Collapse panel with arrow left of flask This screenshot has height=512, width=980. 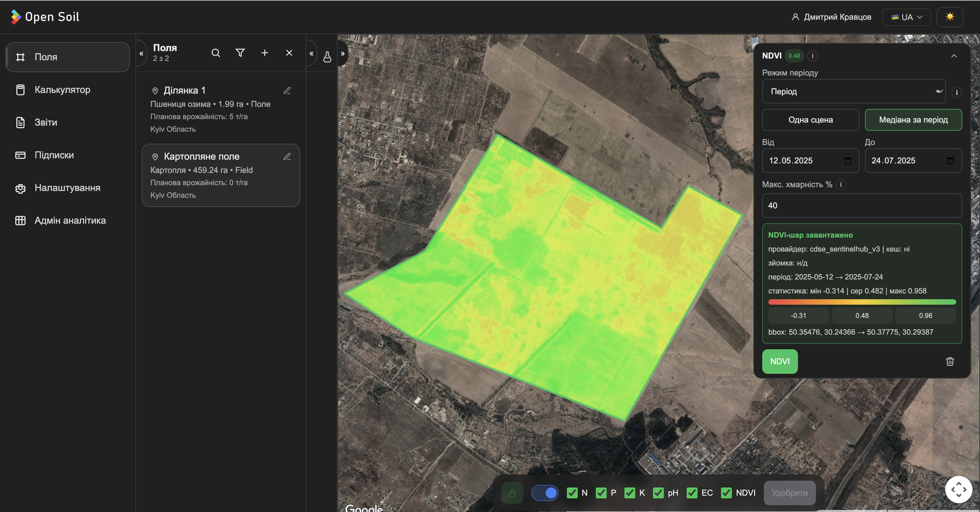(311, 53)
